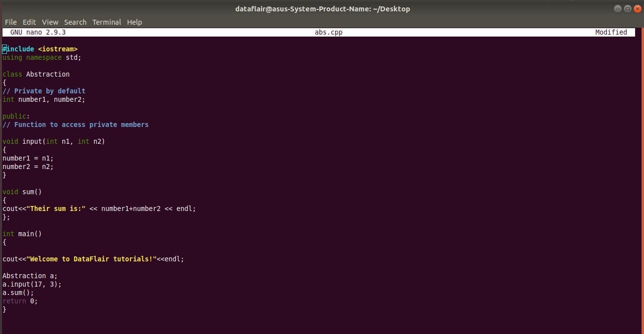
Task: Open the Search menu
Action: [75, 22]
